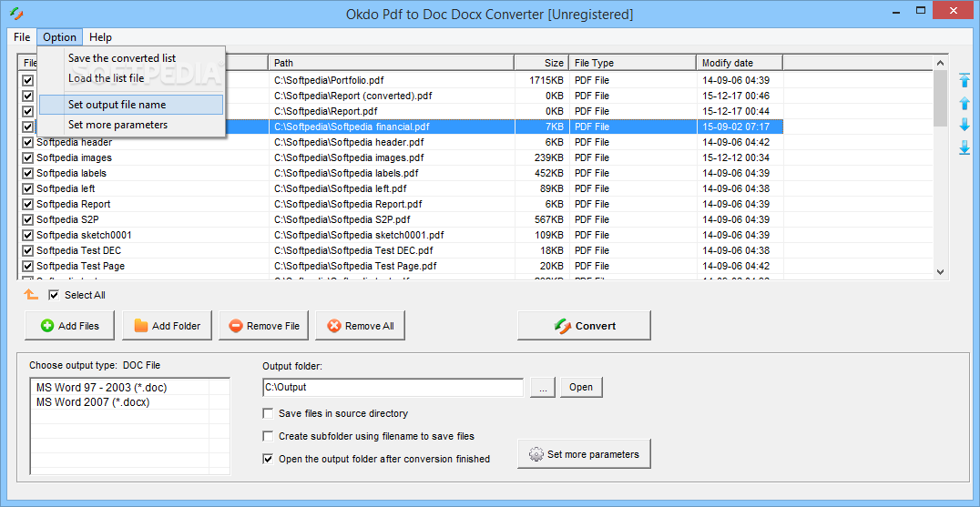This screenshot has height=507, width=980.
Task: Select the Softpedia Test Page file row
Action: pyautogui.click(x=403, y=266)
